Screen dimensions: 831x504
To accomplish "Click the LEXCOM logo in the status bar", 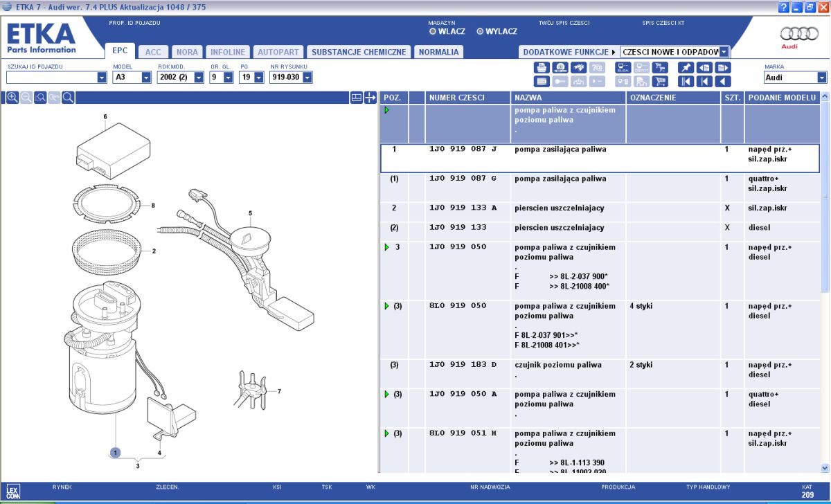I will [13, 492].
